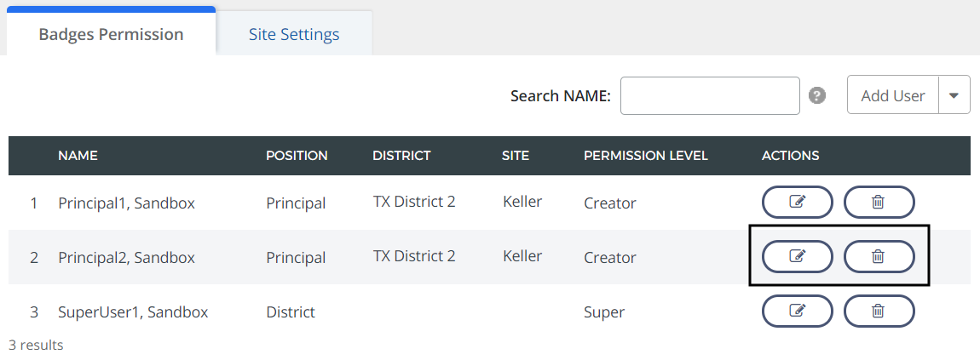980x360 pixels.
Task: Select the Badges Permission tab
Action: (x=111, y=35)
